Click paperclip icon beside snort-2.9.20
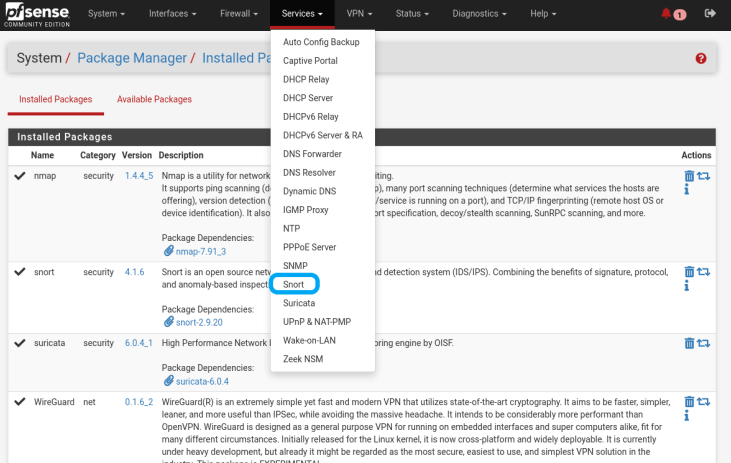The image size is (731, 463). (x=169, y=322)
